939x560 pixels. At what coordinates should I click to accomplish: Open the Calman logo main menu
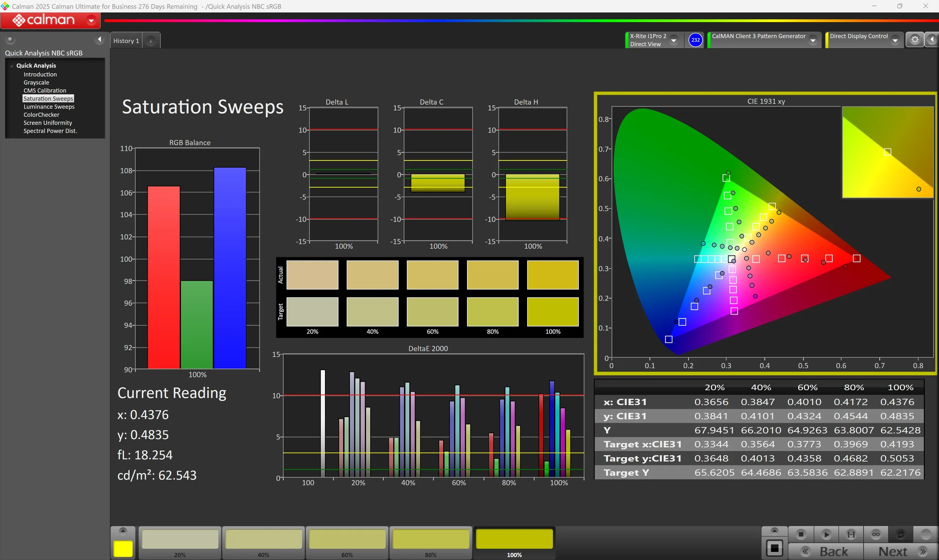[x=50, y=20]
